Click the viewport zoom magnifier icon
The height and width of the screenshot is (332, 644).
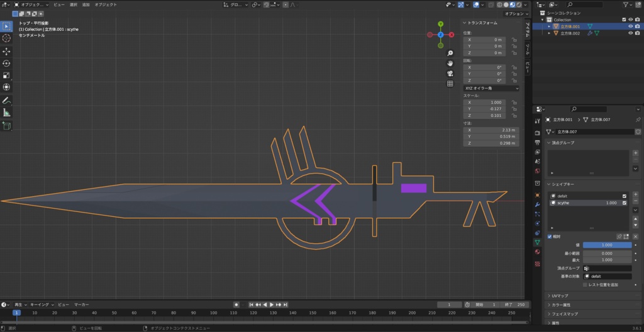[450, 53]
